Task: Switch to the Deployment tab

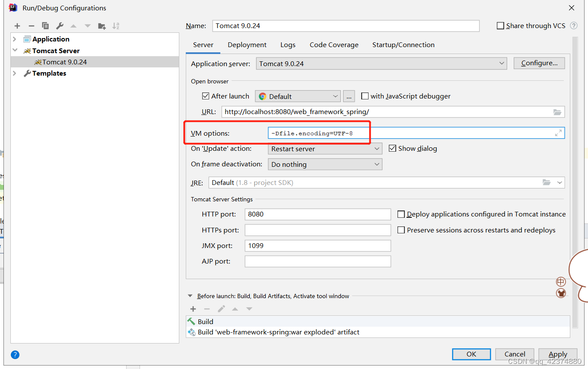Action: tap(247, 45)
